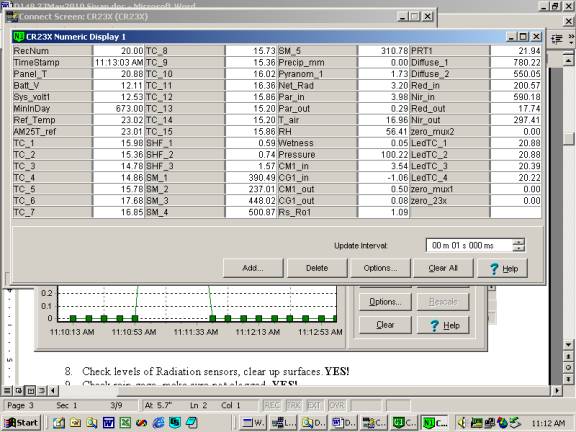Switch to Outline view in Word

42,390
